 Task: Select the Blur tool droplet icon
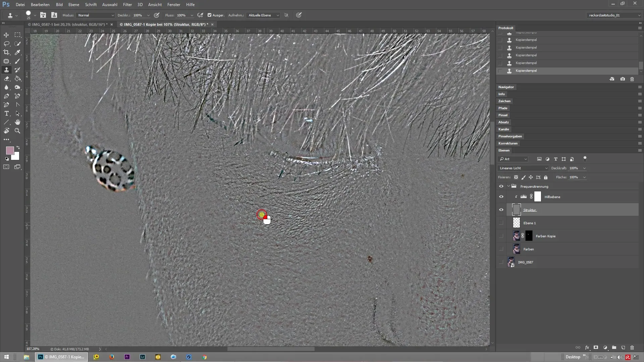click(6, 87)
